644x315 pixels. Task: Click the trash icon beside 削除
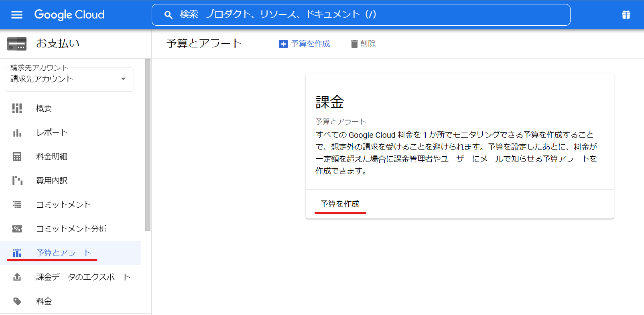[354, 44]
